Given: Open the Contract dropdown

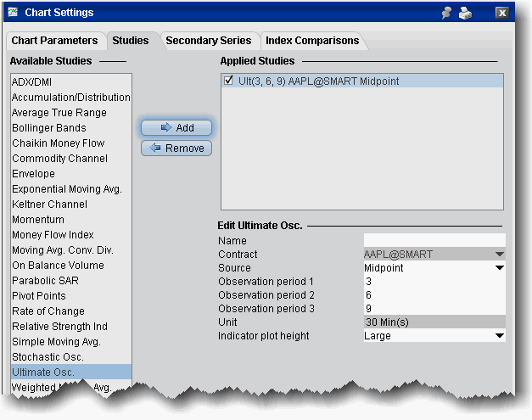Looking at the screenshot, I should coord(499,255).
